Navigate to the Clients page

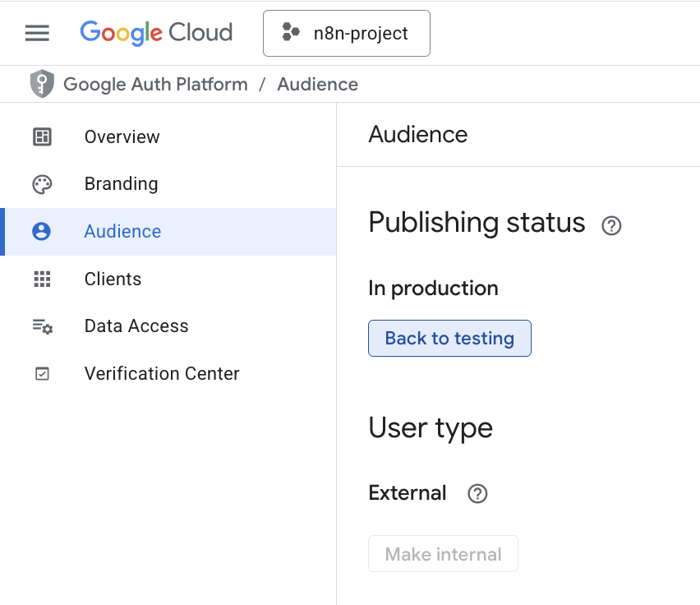(x=113, y=279)
